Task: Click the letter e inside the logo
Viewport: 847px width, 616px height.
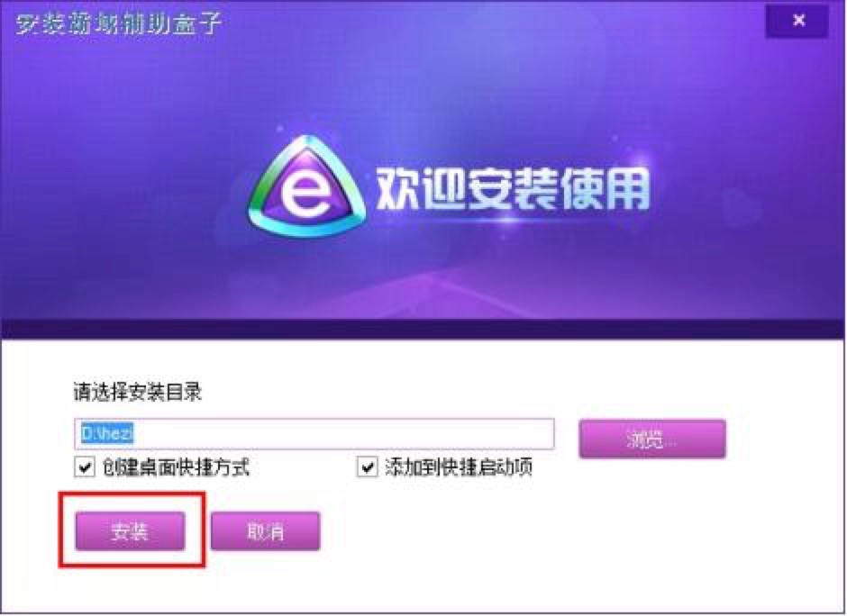Action: pyautogui.click(x=305, y=195)
